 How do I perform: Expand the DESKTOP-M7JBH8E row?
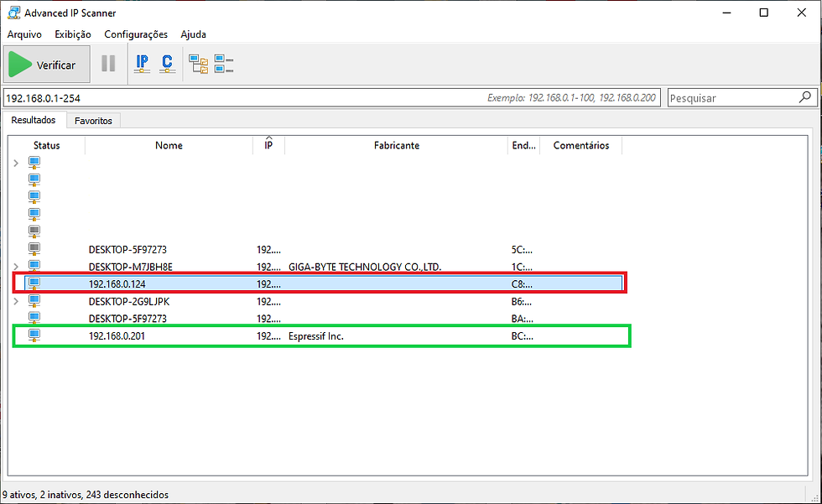pyautogui.click(x=16, y=267)
